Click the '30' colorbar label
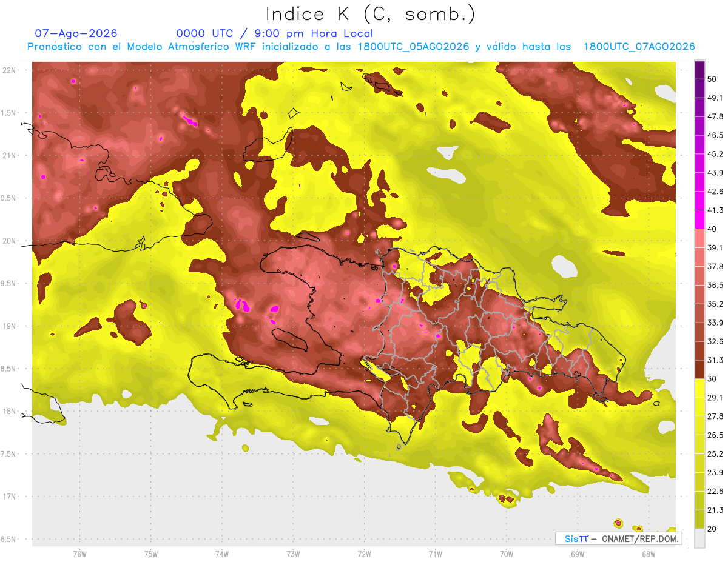 [x=713, y=379]
